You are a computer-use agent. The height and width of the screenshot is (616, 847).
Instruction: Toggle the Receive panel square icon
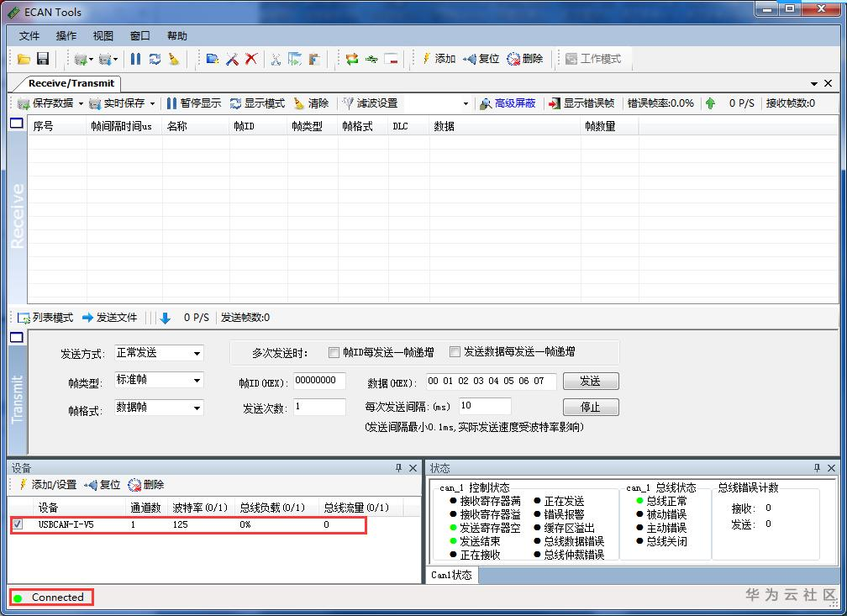[17, 124]
